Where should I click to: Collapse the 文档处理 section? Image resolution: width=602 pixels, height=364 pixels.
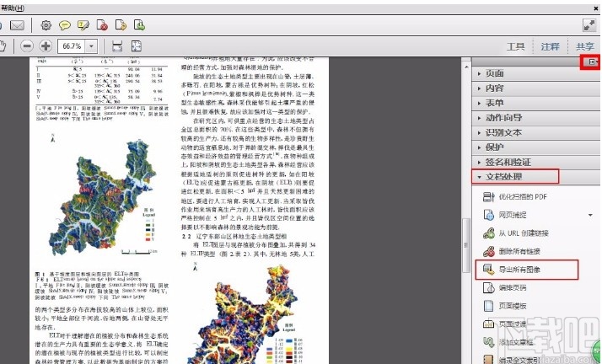pos(535,177)
